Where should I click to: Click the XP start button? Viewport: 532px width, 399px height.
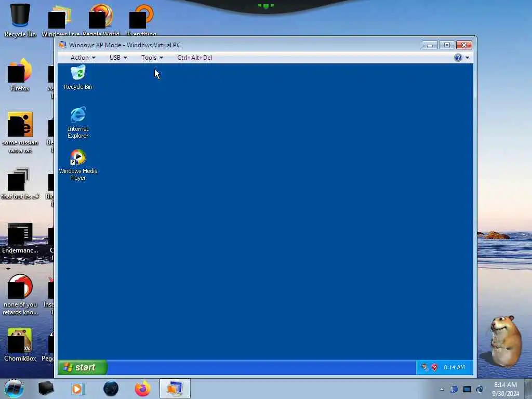83,367
